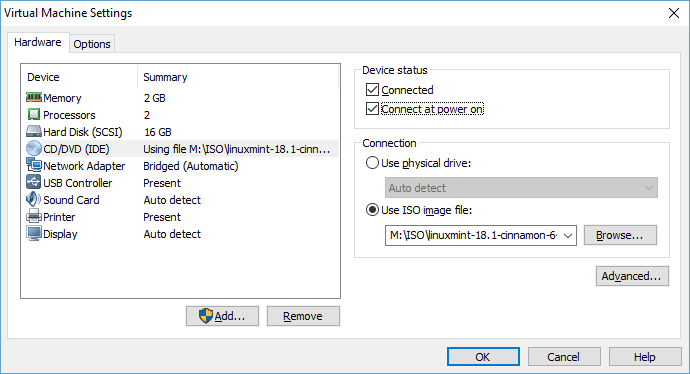Select the Printer row label
This screenshot has width=690, height=374.
pos(59,217)
